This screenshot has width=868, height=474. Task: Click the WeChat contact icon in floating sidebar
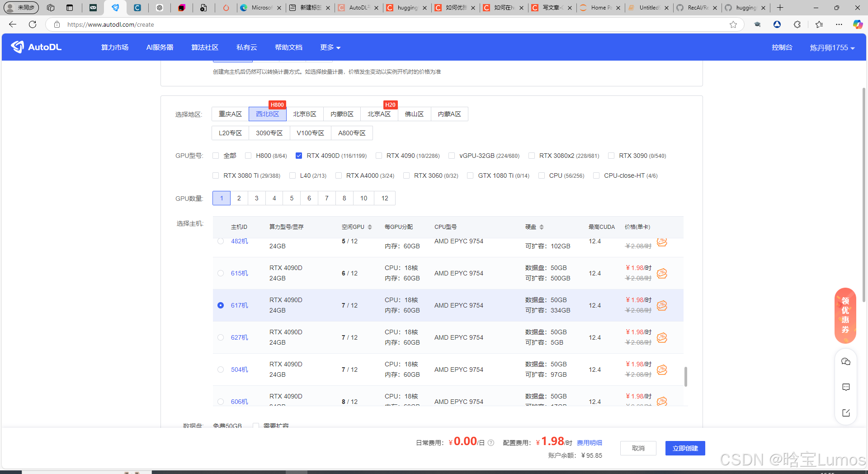click(x=845, y=361)
